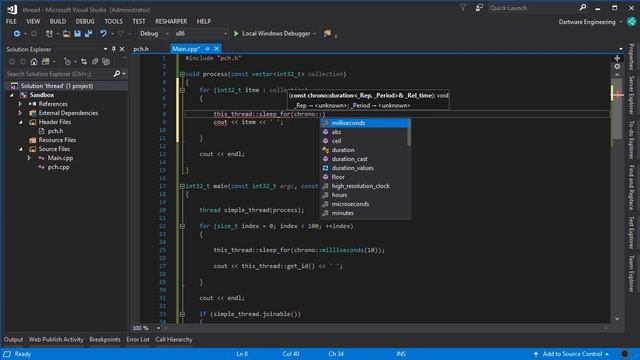The height and width of the screenshot is (360, 640).
Task: Click the Quick Launch magnifier icon
Action: click(583, 7)
